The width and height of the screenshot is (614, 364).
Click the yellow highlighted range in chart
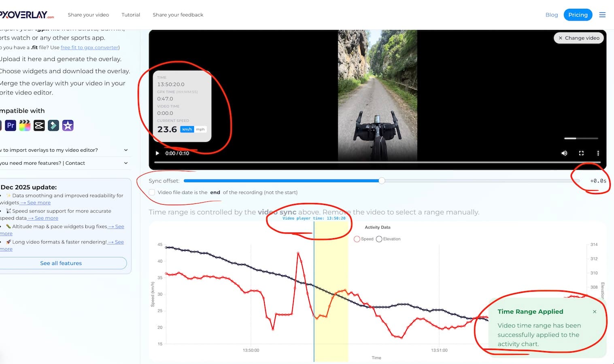tap(331, 291)
